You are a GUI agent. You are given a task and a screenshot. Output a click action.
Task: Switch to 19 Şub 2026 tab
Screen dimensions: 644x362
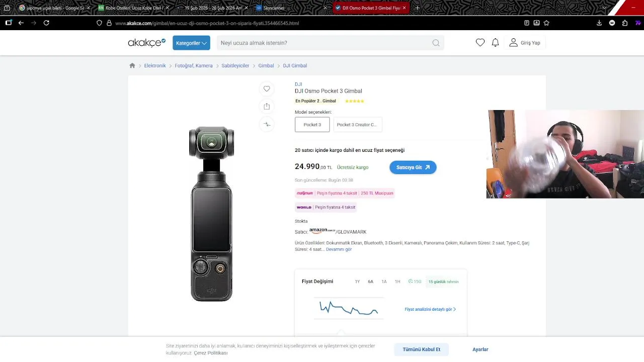point(212,8)
